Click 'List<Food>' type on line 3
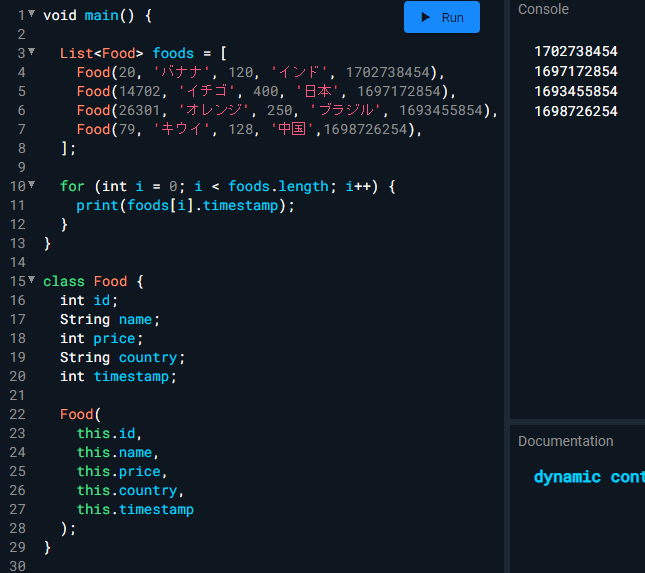Image resolution: width=645 pixels, height=573 pixels. point(101,53)
